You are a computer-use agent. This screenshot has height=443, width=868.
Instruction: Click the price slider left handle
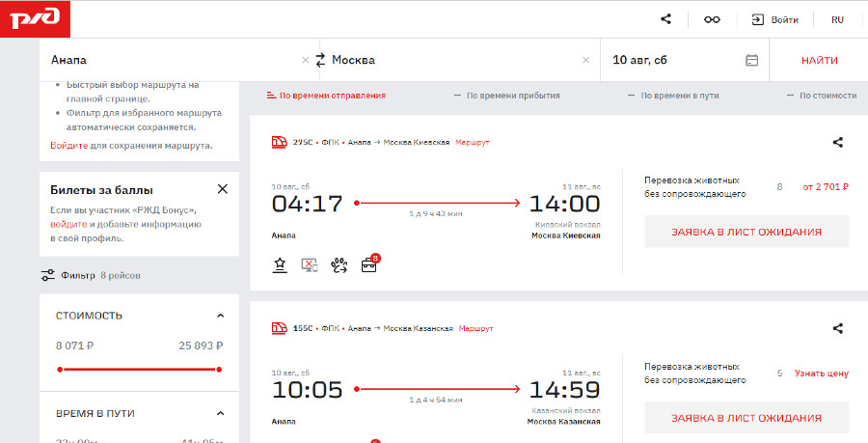coord(60,369)
